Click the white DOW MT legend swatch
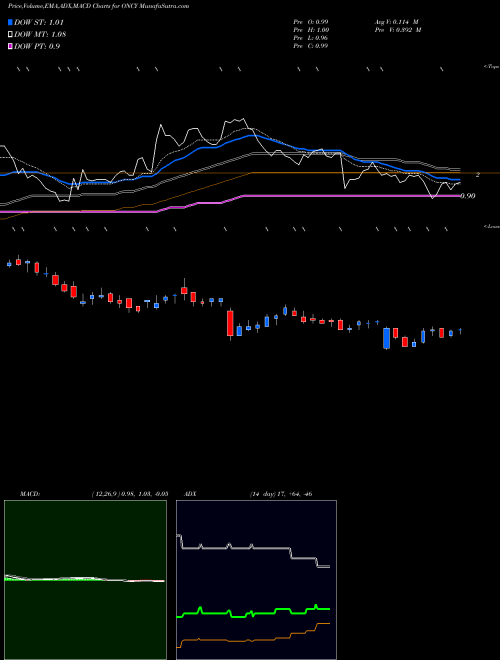Image resolution: width=500 pixels, height=660 pixels. [10, 34]
